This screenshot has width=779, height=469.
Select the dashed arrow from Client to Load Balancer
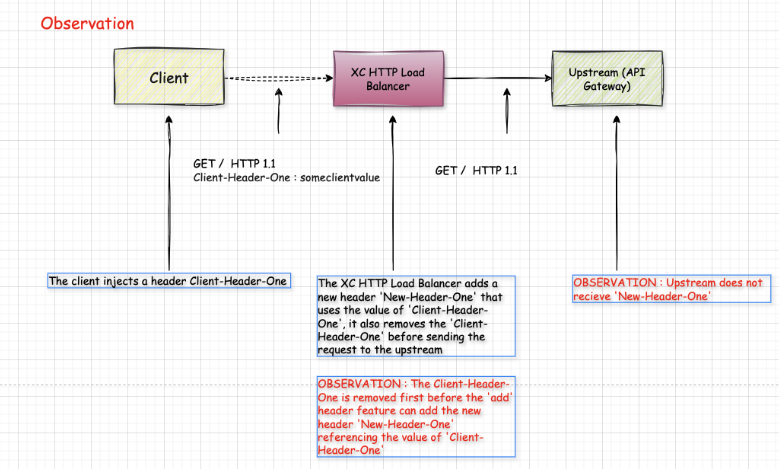[x=278, y=78]
